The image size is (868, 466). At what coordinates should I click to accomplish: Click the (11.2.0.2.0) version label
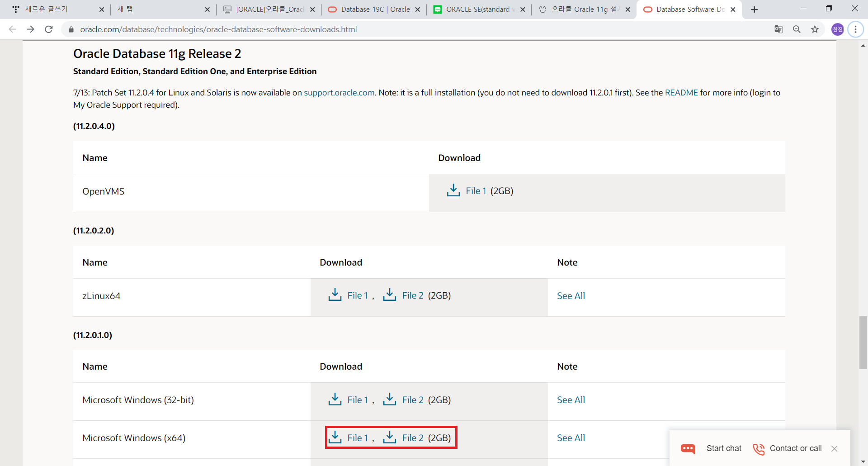click(94, 231)
